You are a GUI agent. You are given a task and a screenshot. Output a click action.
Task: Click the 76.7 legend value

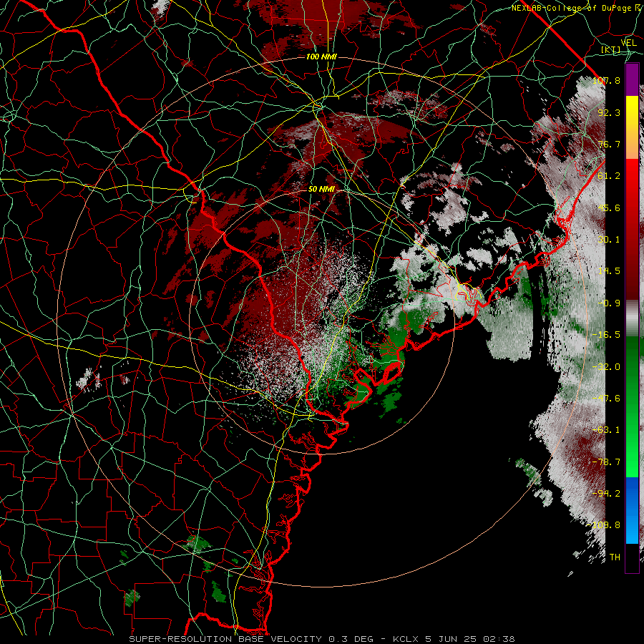[x=609, y=144]
